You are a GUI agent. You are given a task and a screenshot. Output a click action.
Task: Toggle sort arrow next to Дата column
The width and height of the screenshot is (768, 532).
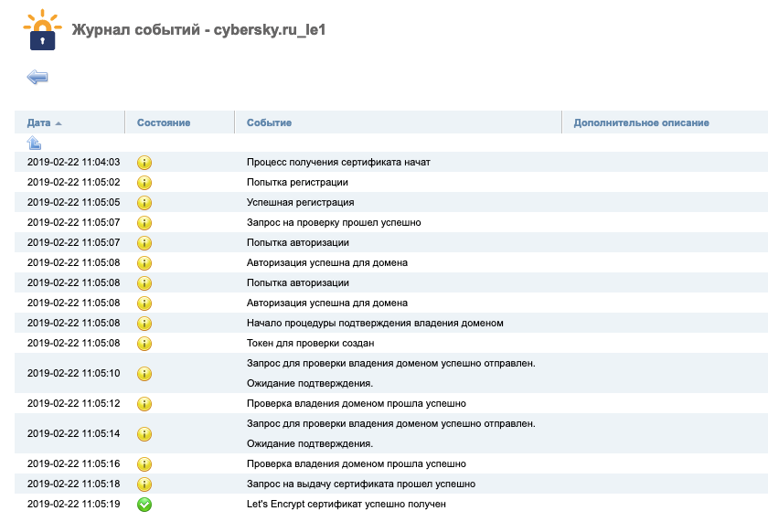pos(59,122)
